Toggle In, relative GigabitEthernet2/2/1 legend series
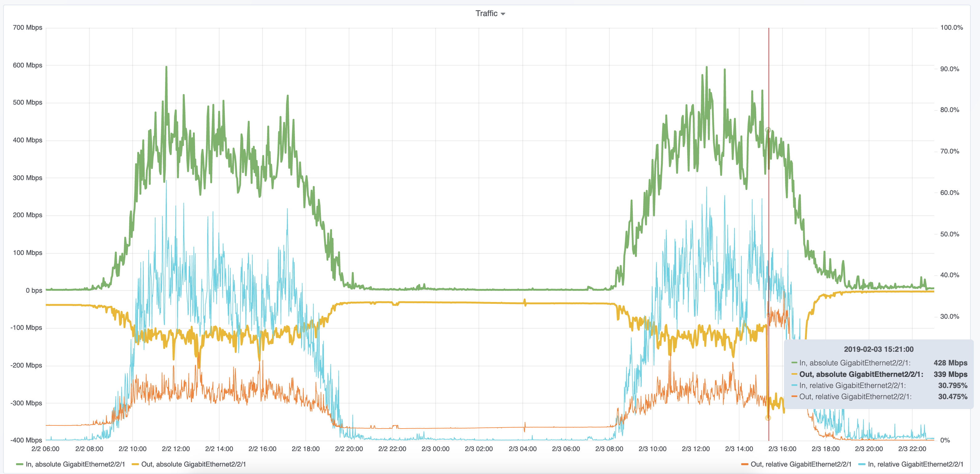The width and height of the screenshot is (980, 474). tap(915, 464)
